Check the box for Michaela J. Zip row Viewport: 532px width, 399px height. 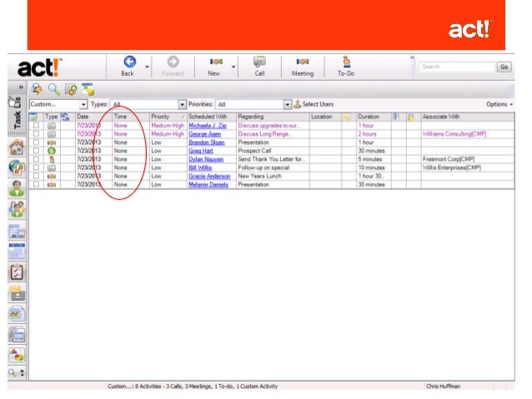(36, 126)
